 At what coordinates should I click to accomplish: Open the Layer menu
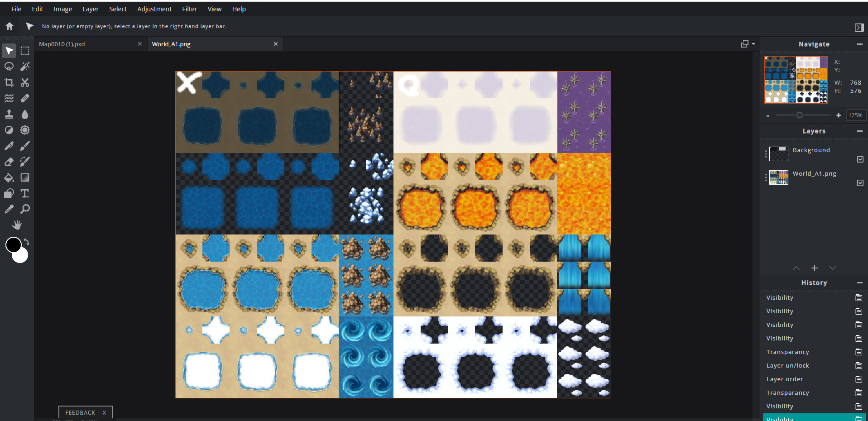click(91, 9)
